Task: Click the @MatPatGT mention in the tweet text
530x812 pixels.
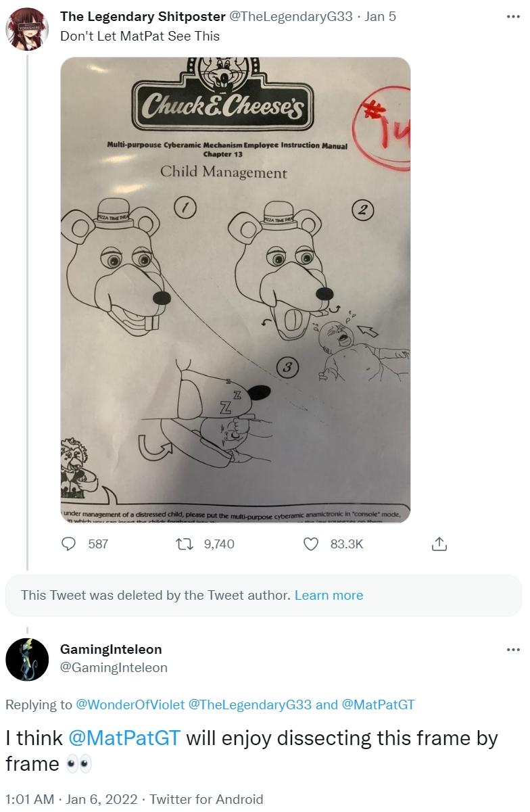Action: tap(124, 738)
